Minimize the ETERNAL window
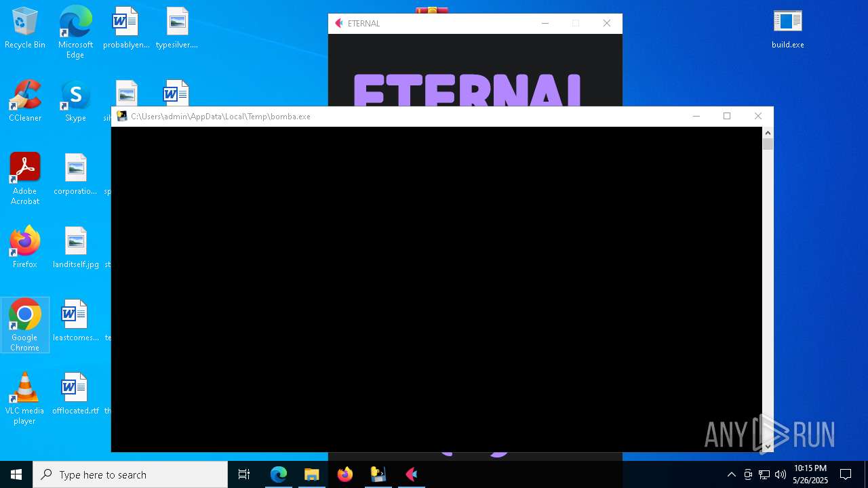Image resolution: width=868 pixels, height=488 pixels. pyautogui.click(x=545, y=23)
